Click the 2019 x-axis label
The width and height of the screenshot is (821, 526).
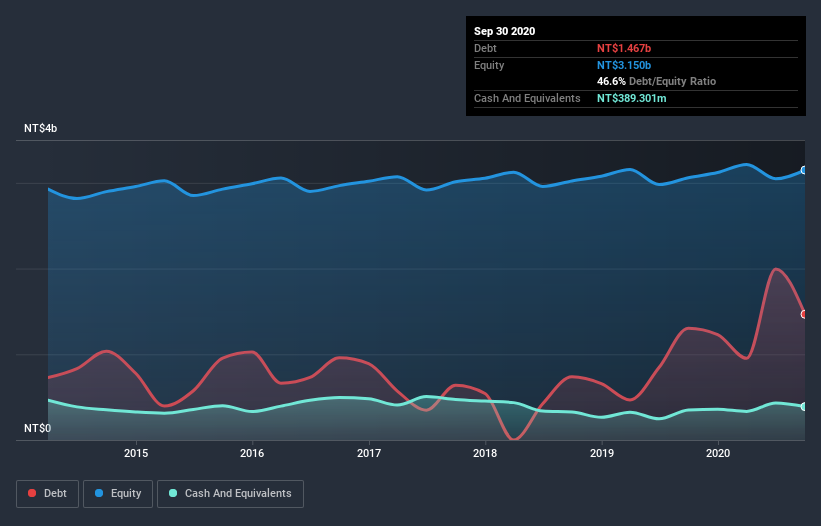click(602, 453)
